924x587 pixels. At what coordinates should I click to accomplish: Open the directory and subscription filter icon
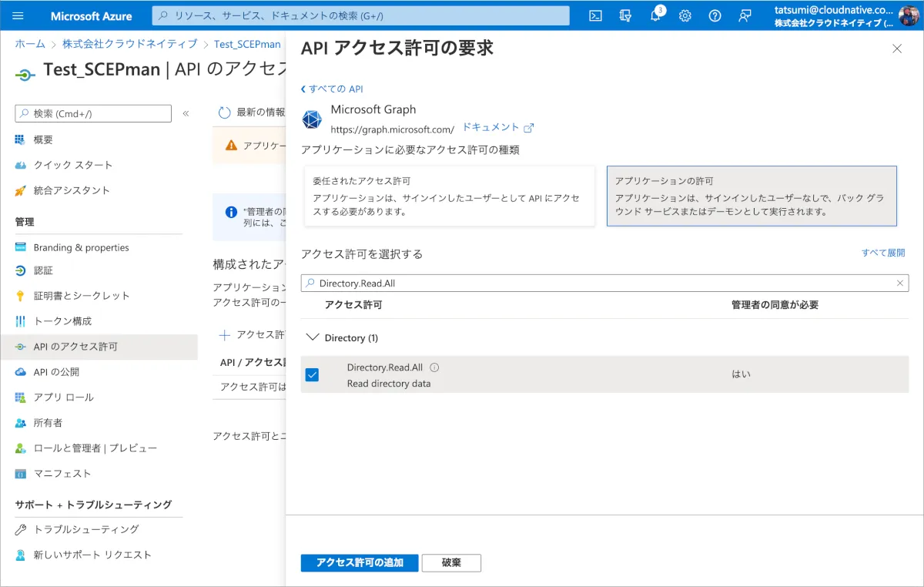tap(625, 16)
